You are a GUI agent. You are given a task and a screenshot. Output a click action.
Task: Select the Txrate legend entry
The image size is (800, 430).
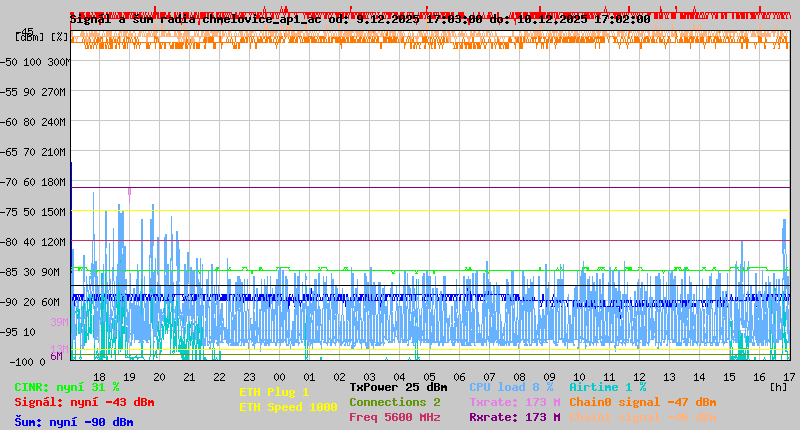click(x=515, y=402)
